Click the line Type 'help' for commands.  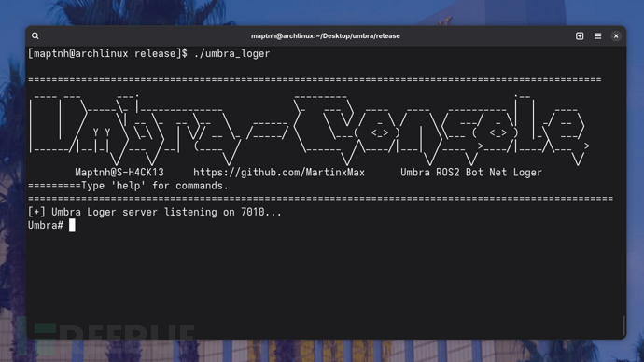[x=155, y=186]
